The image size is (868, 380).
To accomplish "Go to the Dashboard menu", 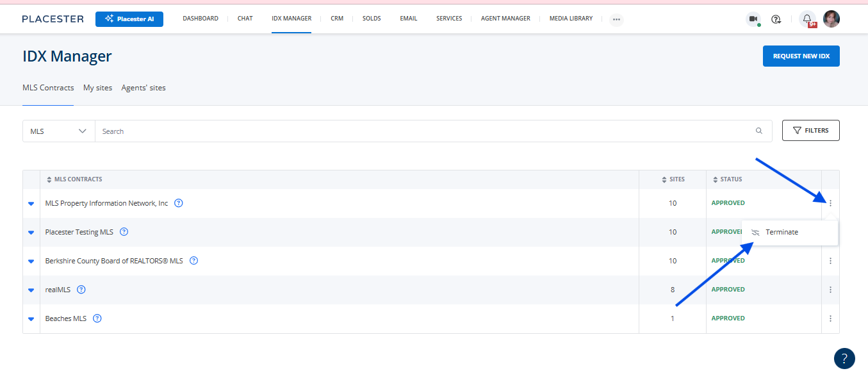I will pyautogui.click(x=201, y=19).
